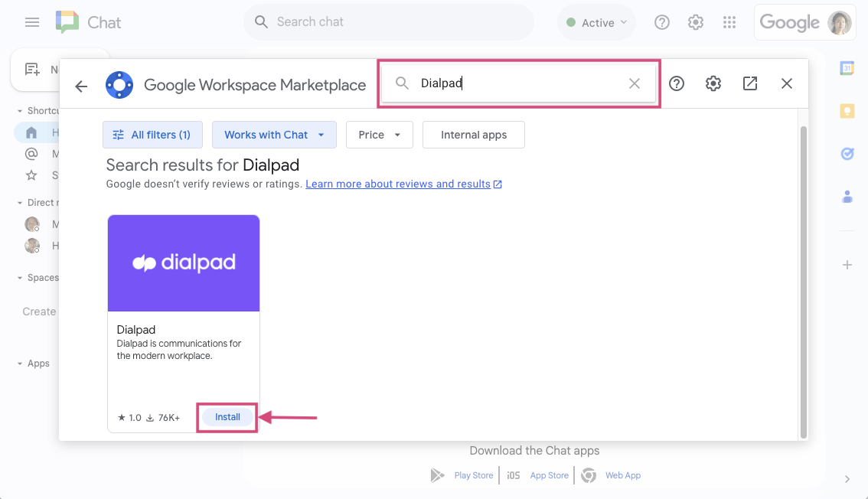This screenshot has height=499, width=868.
Task: Close the Marketplace dialog
Action: pyautogui.click(x=787, y=83)
